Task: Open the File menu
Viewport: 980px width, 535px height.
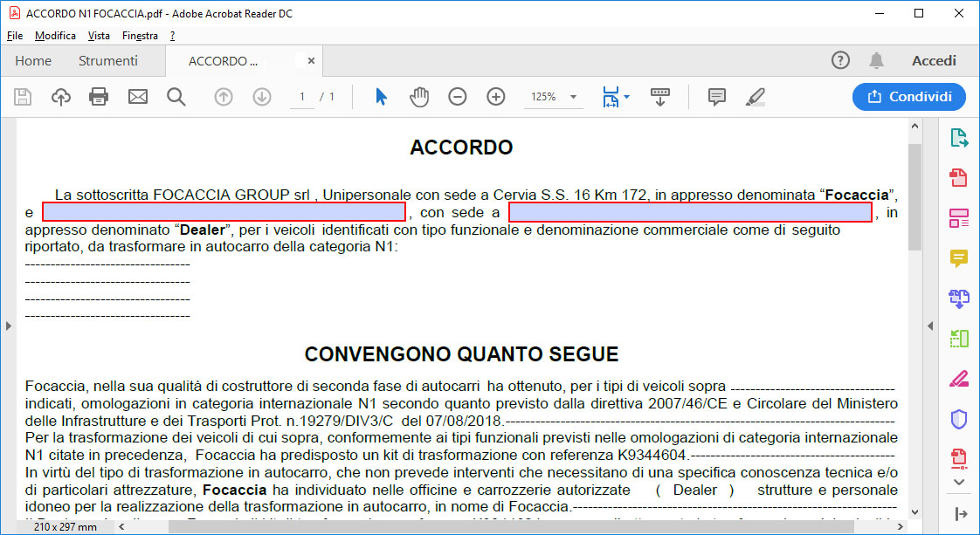Action: point(14,36)
